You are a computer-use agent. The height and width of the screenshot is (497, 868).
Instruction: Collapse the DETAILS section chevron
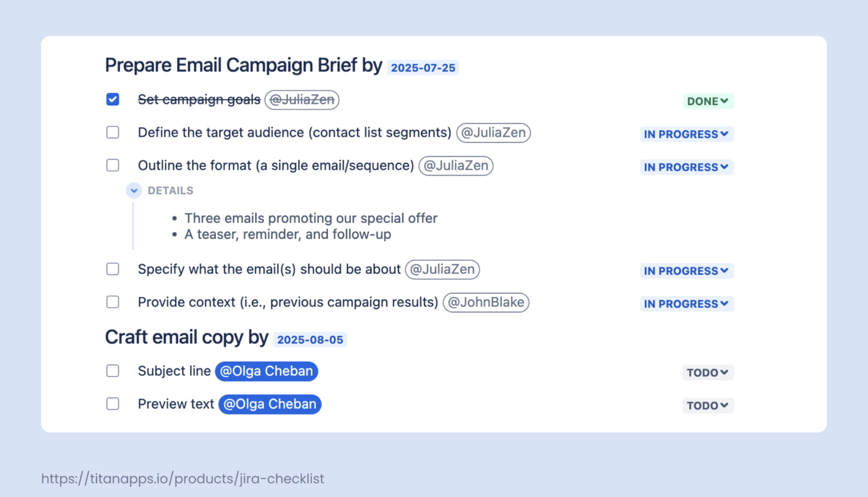[134, 191]
